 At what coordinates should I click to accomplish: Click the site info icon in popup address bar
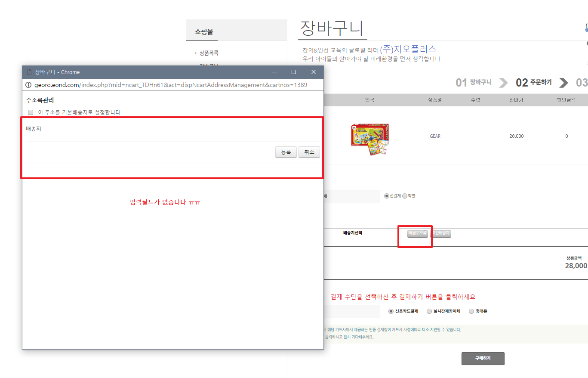[x=29, y=85]
